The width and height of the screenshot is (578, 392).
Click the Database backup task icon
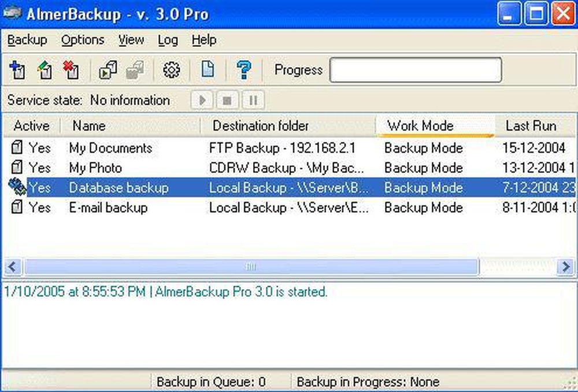click(17, 187)
